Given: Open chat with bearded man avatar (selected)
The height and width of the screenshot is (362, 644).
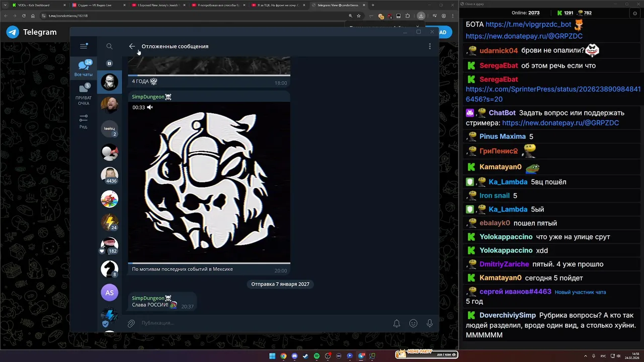Looking at the screenshot, I should coord(110,82).
